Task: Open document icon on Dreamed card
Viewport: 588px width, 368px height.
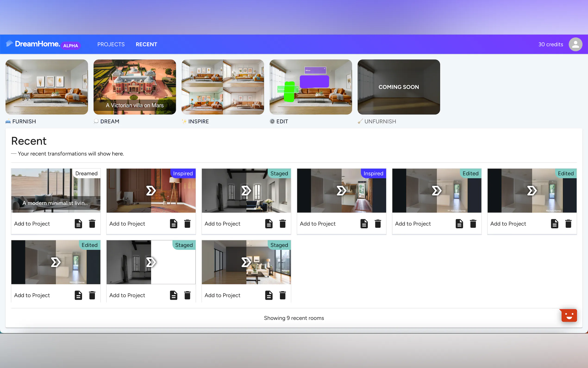Action: point(78,223)
